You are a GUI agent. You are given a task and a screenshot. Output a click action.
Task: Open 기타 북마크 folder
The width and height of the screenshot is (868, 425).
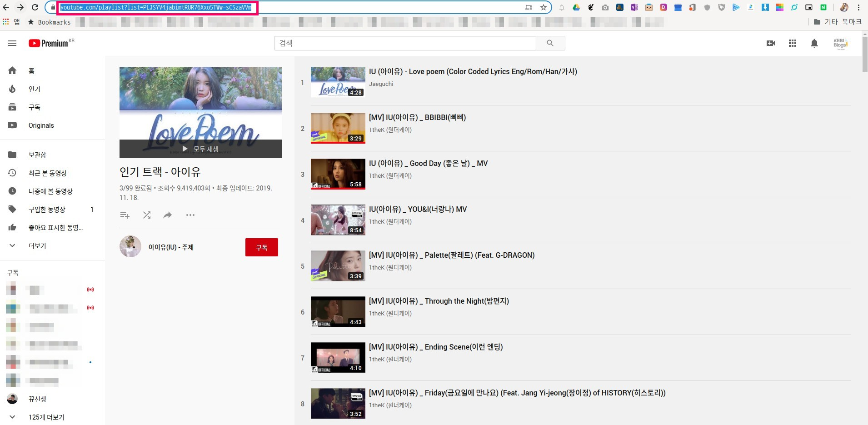838,22
